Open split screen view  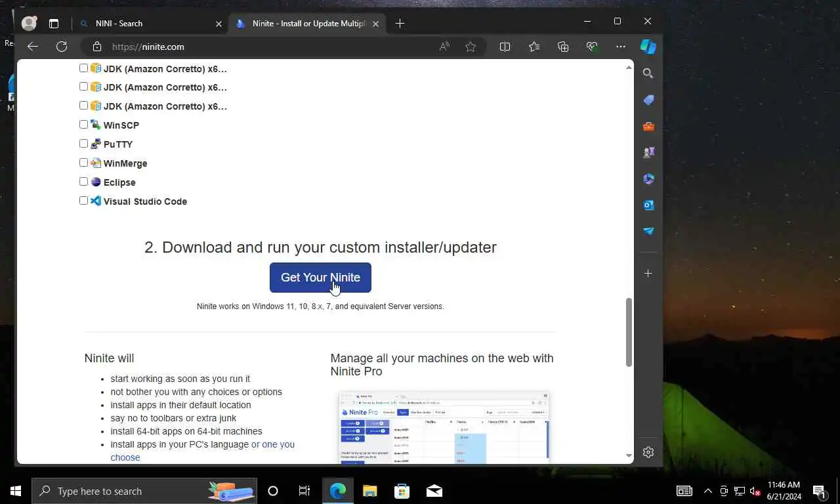click(505, 47)
